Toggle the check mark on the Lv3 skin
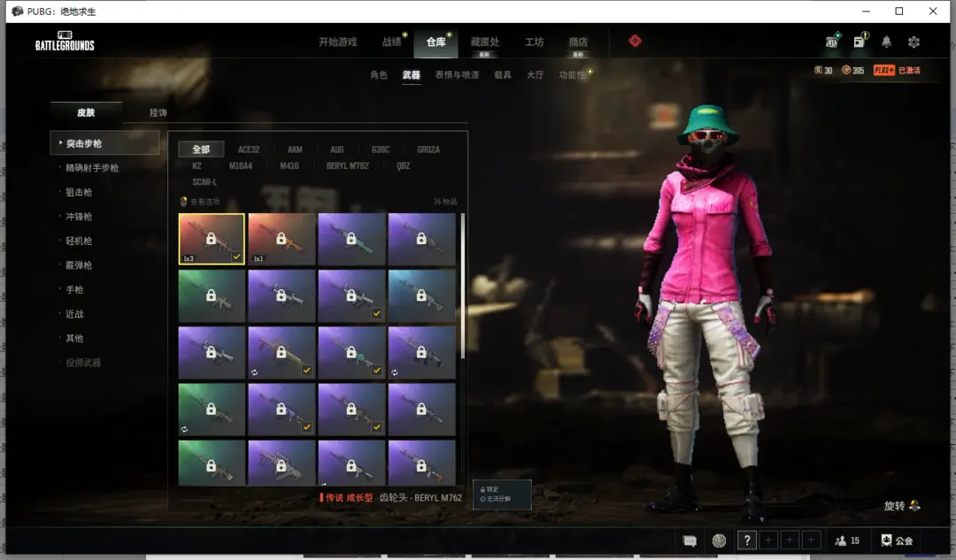 (236, 257)
